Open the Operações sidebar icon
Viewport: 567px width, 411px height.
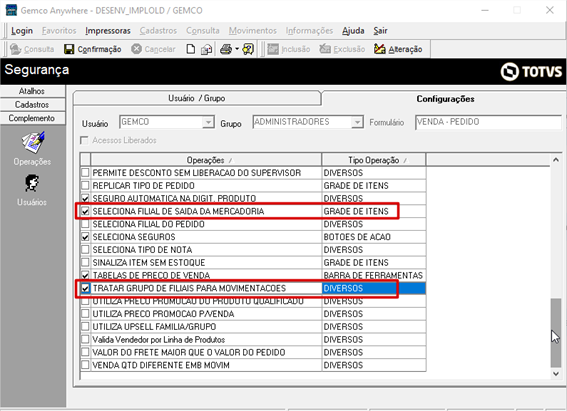[33, 142]
